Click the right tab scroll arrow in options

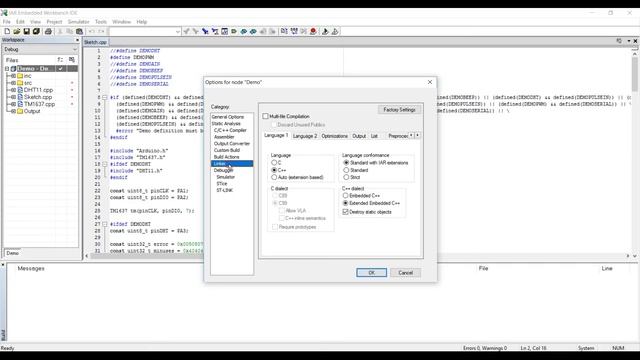418,135
